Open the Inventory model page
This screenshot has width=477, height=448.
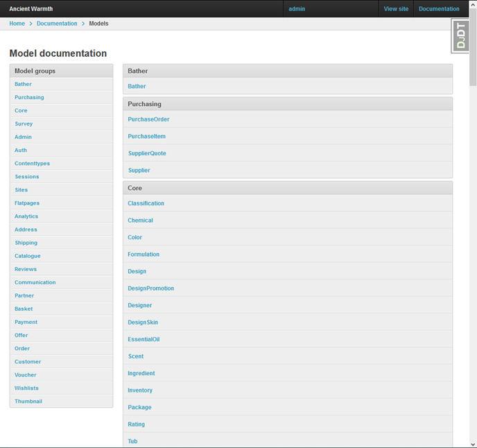(140, 390)
